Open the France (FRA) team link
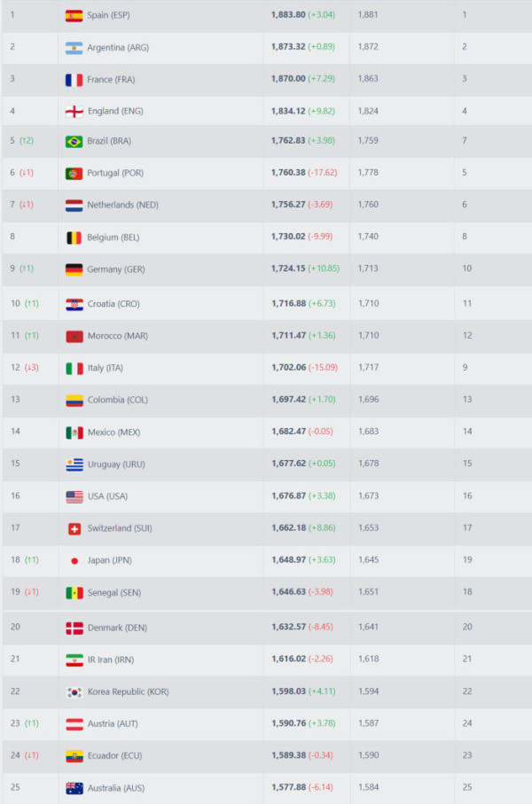The height and width of the screenshot is (804, 532). 112,79
